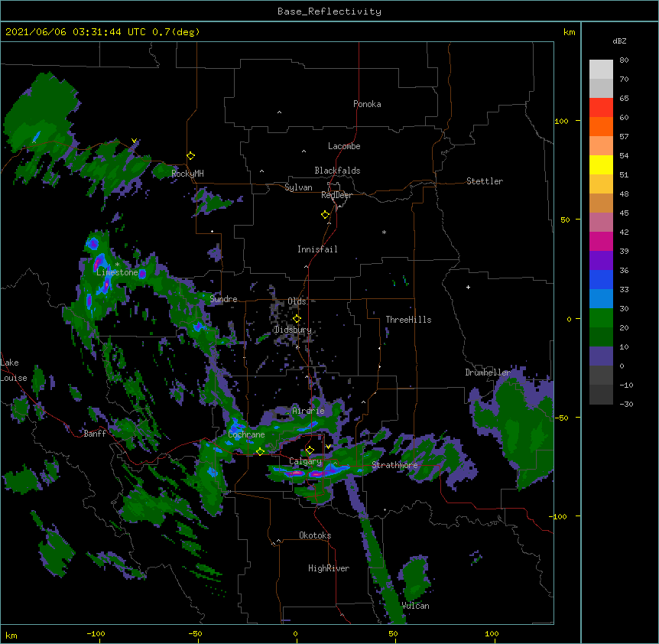Click yellow diamond marker south of Cochrane
This screenshot has width=659, height=644.
coord(260,452)
